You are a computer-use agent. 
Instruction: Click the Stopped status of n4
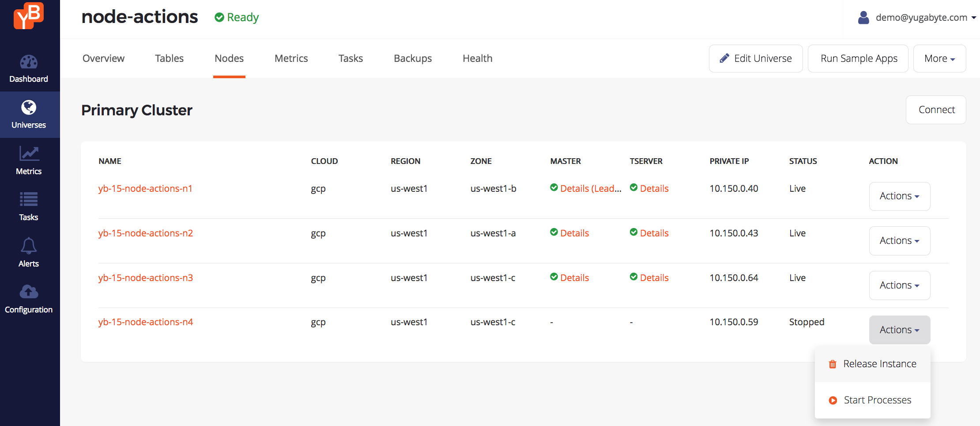[x=807, y=322]
